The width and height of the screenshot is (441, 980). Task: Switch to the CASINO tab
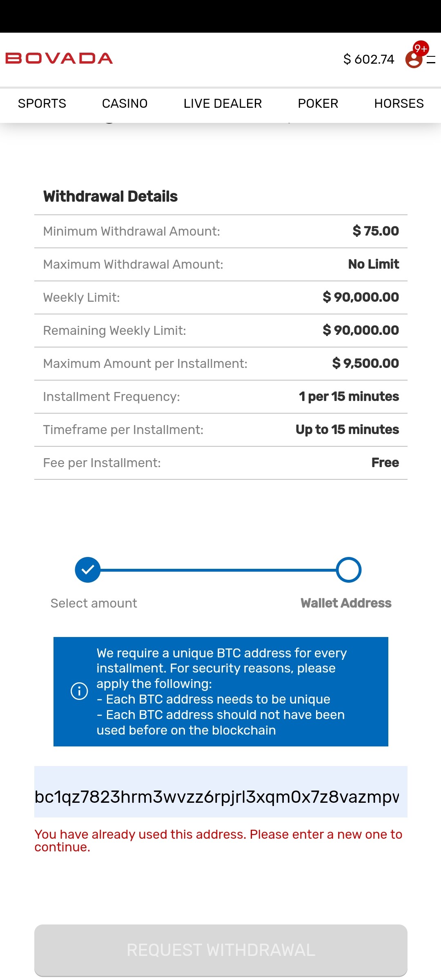(x=125, y=104)
